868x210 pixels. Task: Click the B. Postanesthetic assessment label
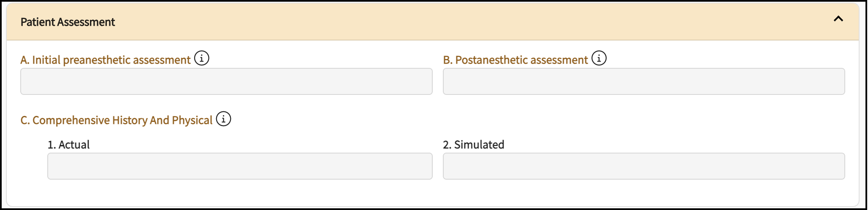coord(515,60)
